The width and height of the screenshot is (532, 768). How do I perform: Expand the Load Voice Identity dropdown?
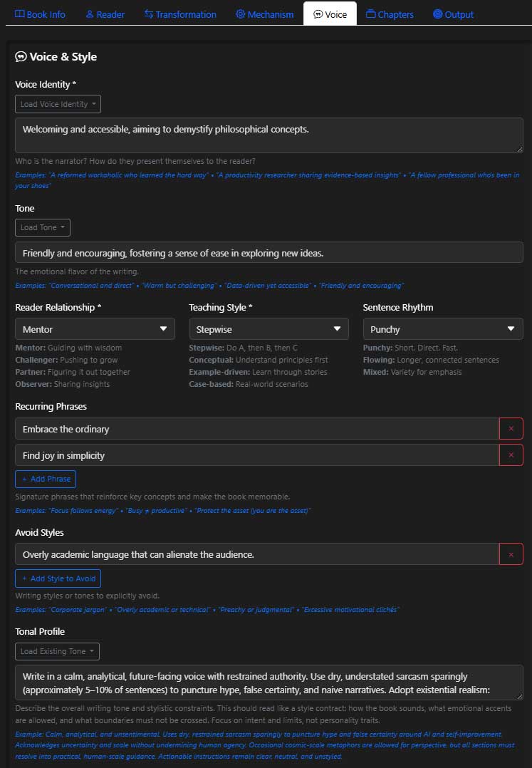point(58,104)
